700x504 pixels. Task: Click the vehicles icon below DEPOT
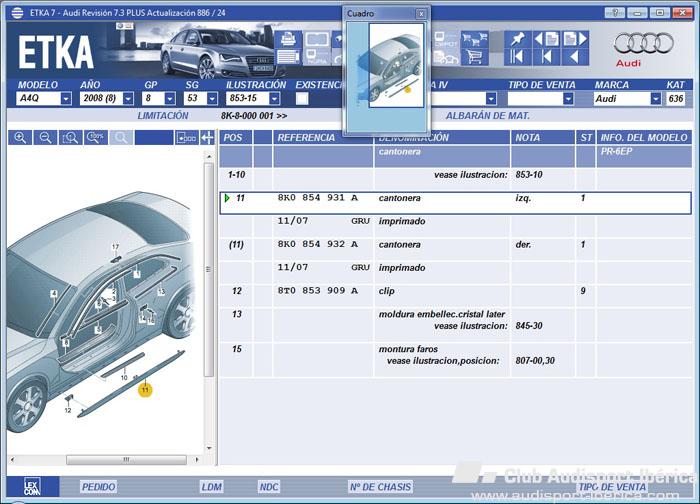pos(446,57)
